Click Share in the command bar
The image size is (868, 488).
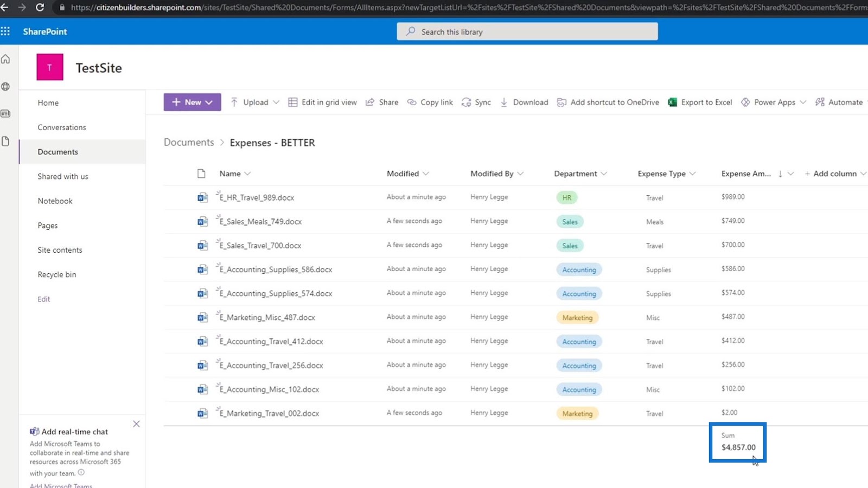click(382, 102)
